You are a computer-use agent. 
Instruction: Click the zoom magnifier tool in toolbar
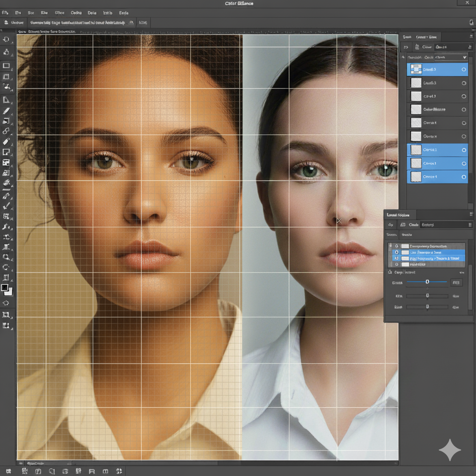click(x=7, y=257)
